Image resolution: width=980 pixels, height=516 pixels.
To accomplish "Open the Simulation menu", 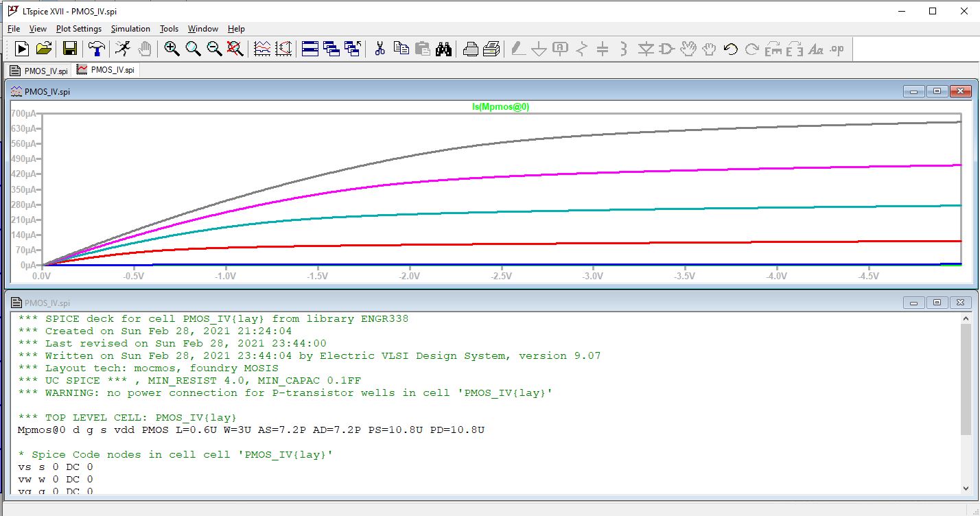I will coord(130,29).
